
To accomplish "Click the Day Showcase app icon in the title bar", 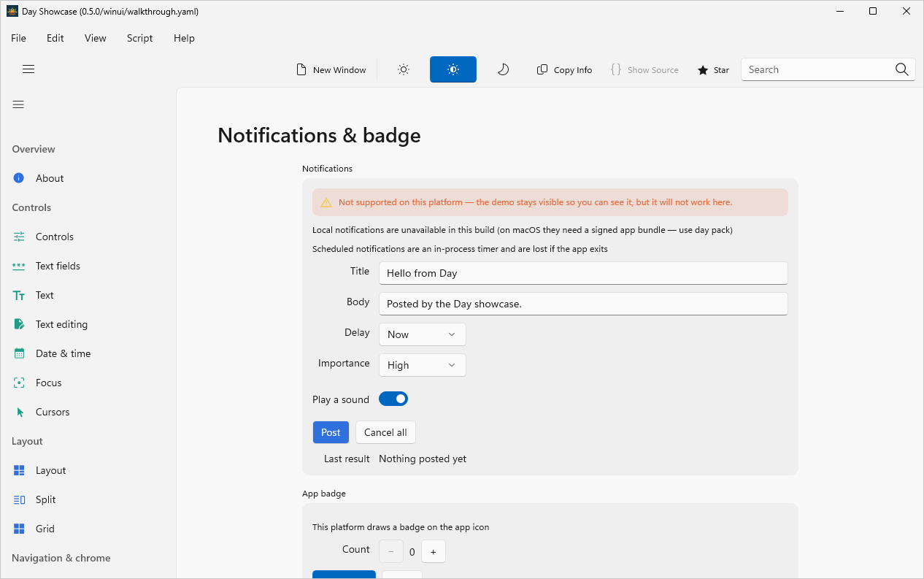I will pos(12,11).
